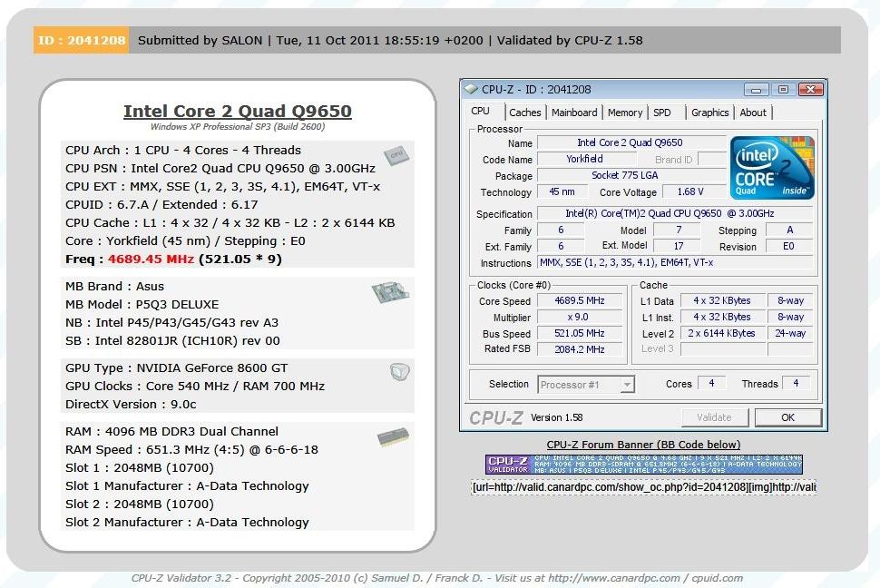
Task: Click the Code Name value Yorkfield
Action: pos(585,159)
